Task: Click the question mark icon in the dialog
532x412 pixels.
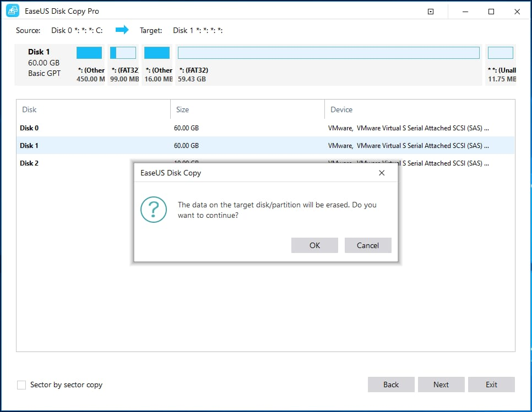Action: [x=154, y=210]
